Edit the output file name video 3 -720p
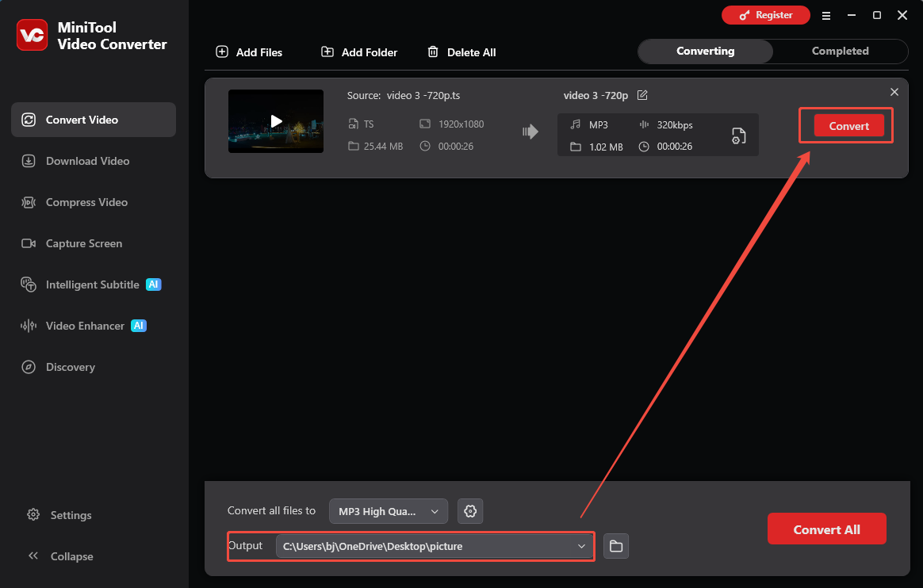The width and height of the screenshot is (923, 588). 642,95
